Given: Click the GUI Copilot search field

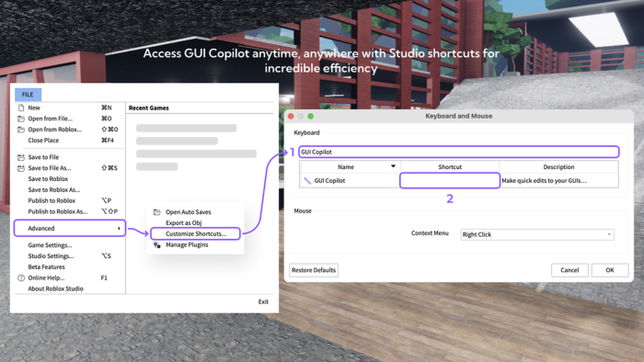Looking at the screenshot, I should 458,152.
